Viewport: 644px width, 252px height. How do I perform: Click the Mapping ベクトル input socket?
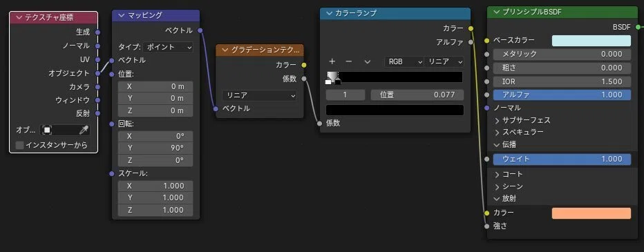click(112, 60)
